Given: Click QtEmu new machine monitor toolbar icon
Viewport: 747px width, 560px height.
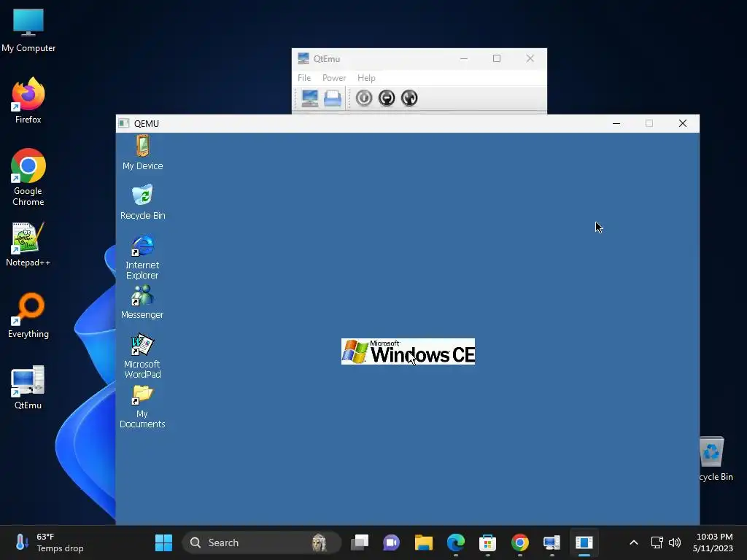Looking at the screenshot, I should [x=309, y=98].
